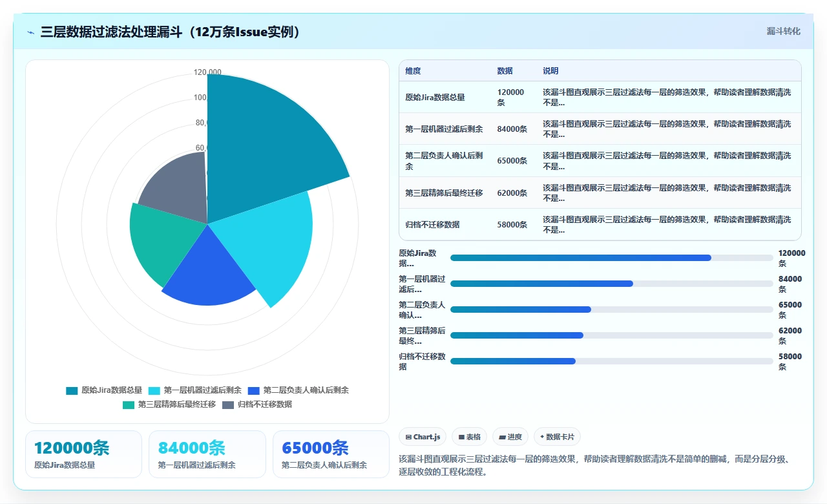Click the lightning icon beside the title

coord(31,32)
